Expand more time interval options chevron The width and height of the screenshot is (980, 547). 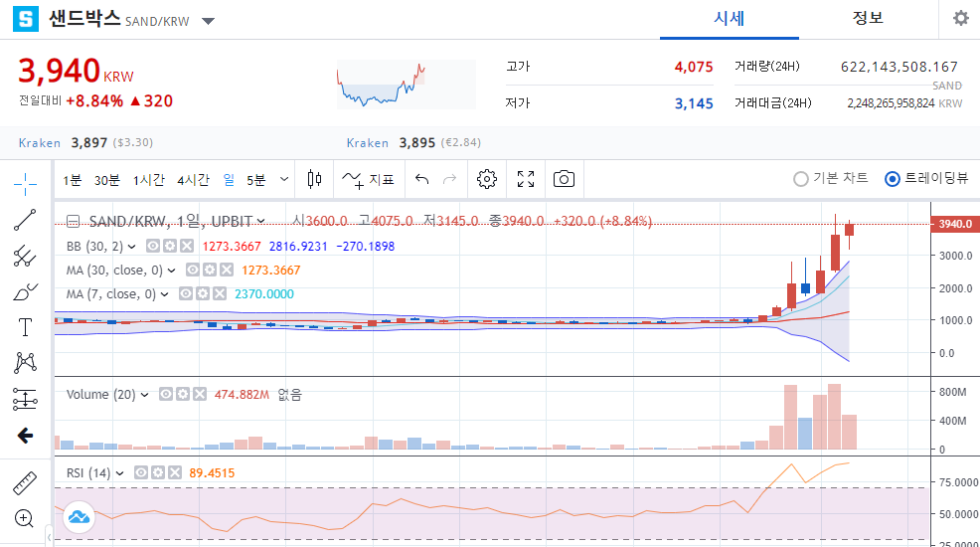pyautogui.click(x=283, y=179)
